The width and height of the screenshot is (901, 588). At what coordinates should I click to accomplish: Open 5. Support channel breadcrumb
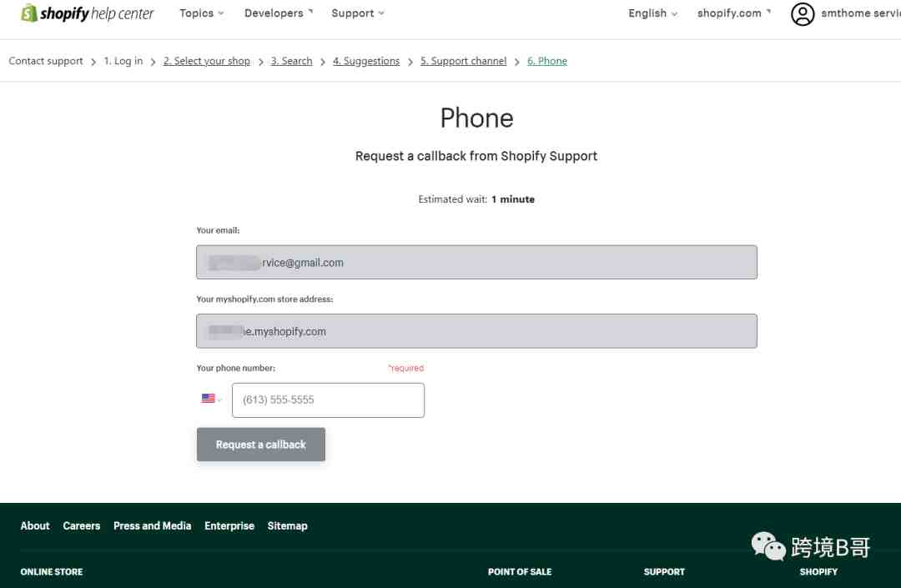click(x=463, y=61)
